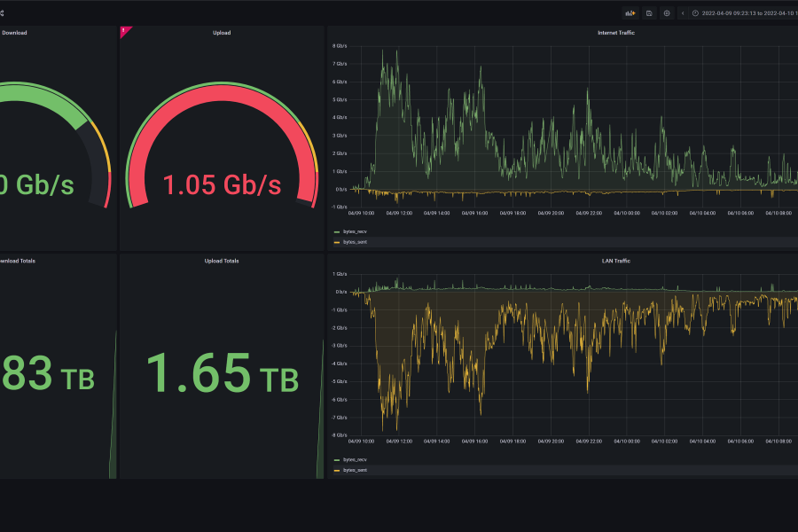This screenshot has width=798, height=532.
Task: Click the Add panel icon
Action: [x=630, y=13]
